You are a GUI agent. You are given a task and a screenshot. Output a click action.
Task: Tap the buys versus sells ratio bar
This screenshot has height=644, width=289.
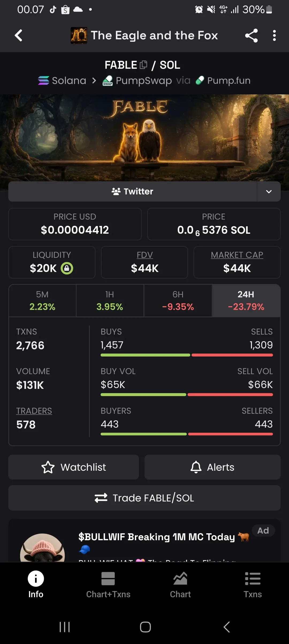pyautogui.click(x=187, y=355)
